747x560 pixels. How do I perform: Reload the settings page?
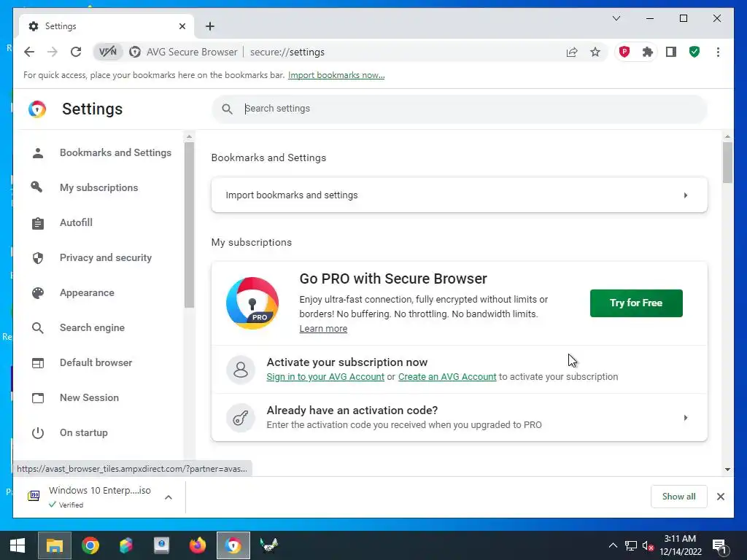click(x=76, y=52)
